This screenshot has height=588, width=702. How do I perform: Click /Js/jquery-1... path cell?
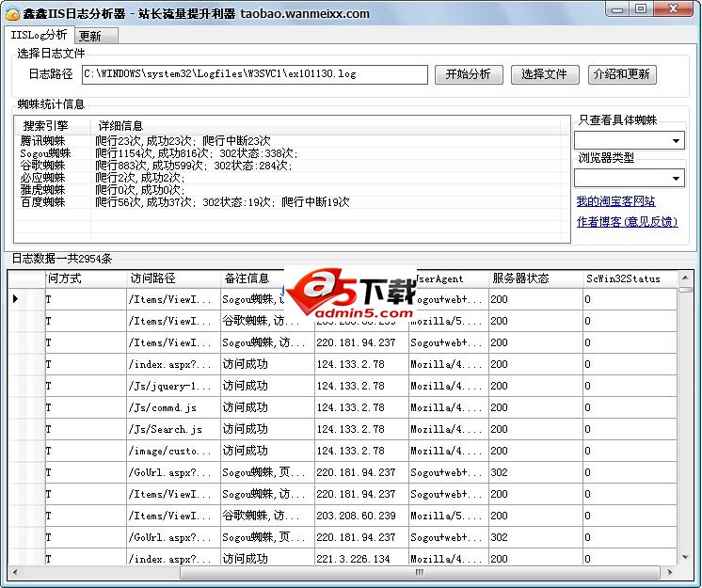173,386
